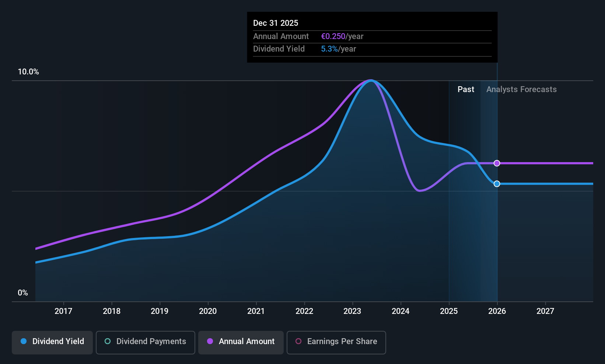The width and height of the screenshot is (605, 364).
Task: Click the blue Dividend Yield data point marker
Action: click(x=497, y=184)
